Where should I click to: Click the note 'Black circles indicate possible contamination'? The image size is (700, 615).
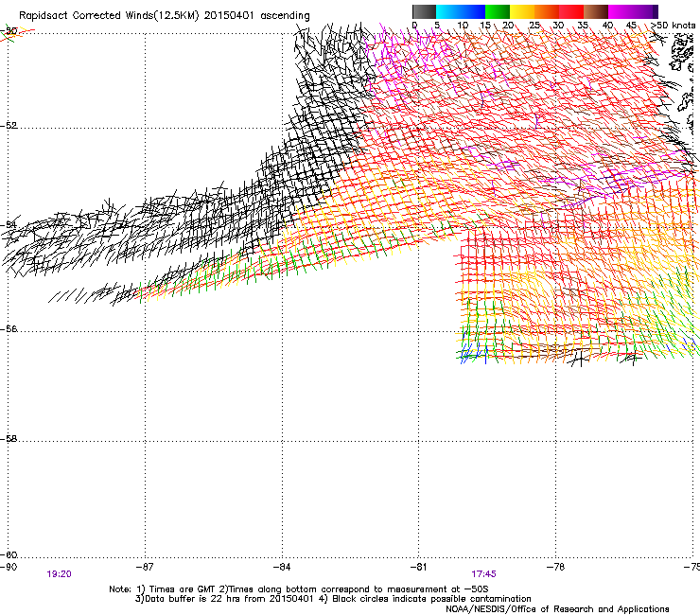point(431,599)
